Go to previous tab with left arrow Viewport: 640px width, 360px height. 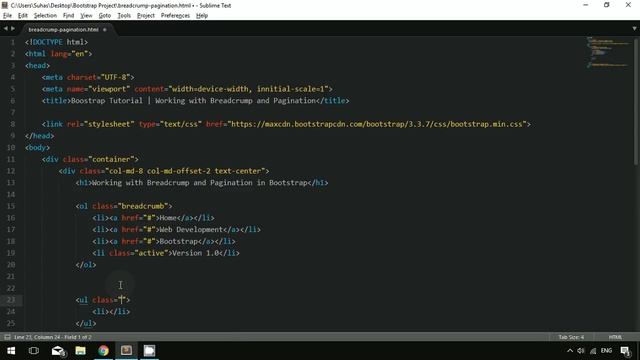pyautogui.click(x=5, y=29)
